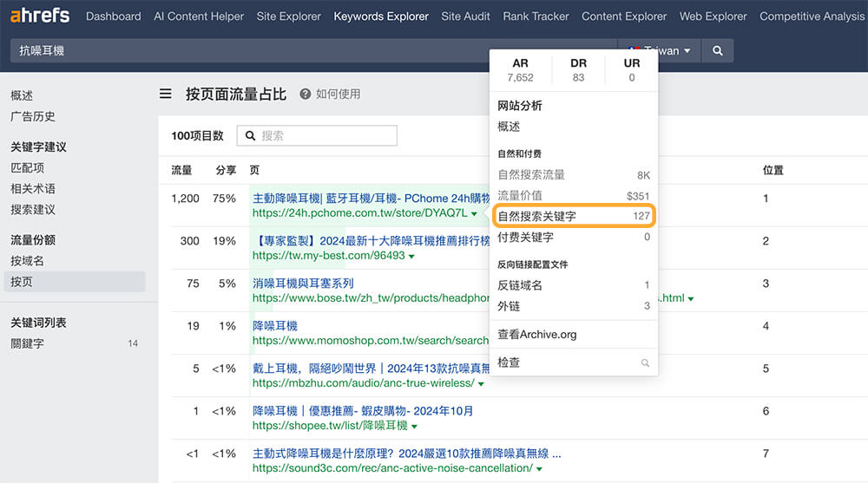Open the 主動降噪耳機 PChome 24h page title
The image size is (868, 483).
click(x=371, y=198)
